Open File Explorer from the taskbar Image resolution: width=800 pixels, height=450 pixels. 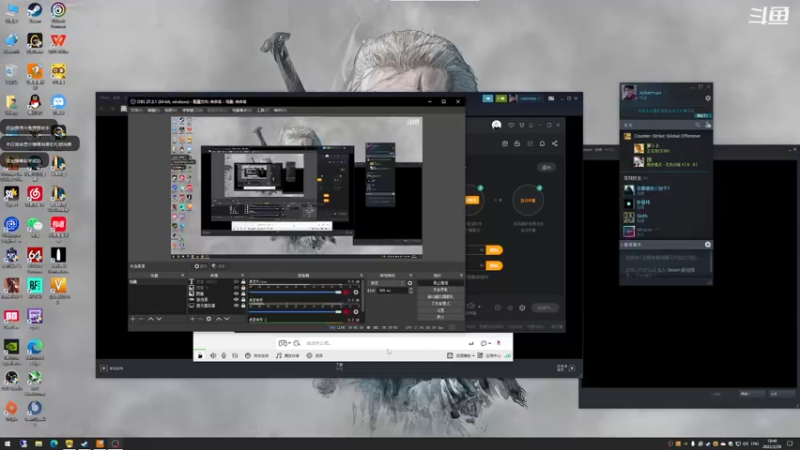(x=38, y=444)
